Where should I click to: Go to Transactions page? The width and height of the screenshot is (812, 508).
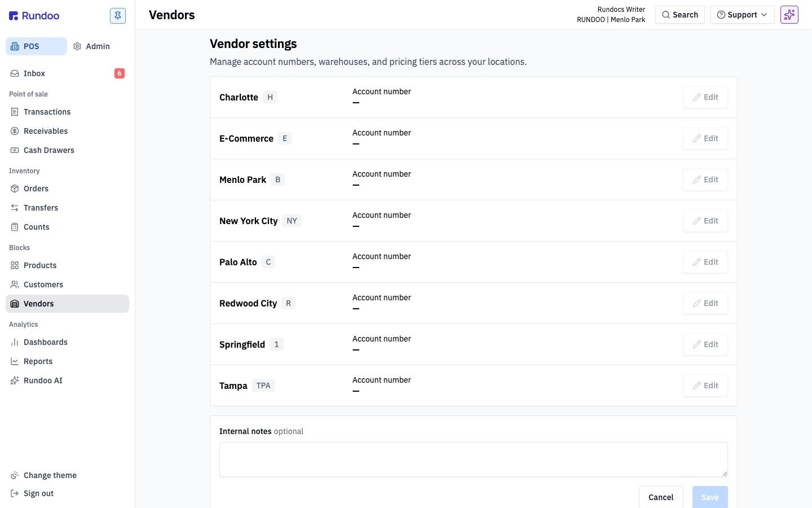(x=67, y=112)
